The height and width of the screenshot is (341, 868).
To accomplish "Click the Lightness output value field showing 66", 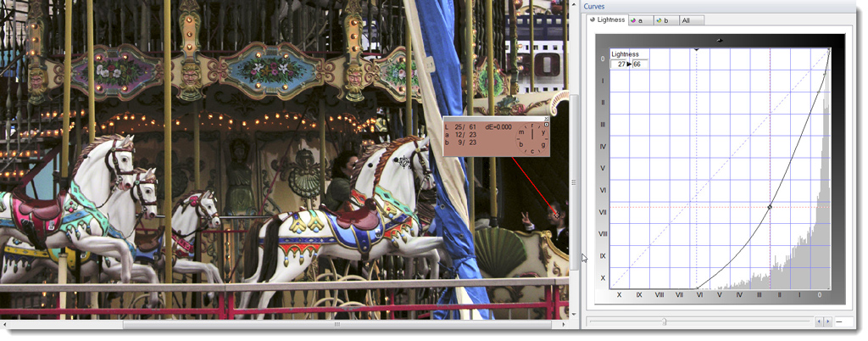I will click(640, 64).
